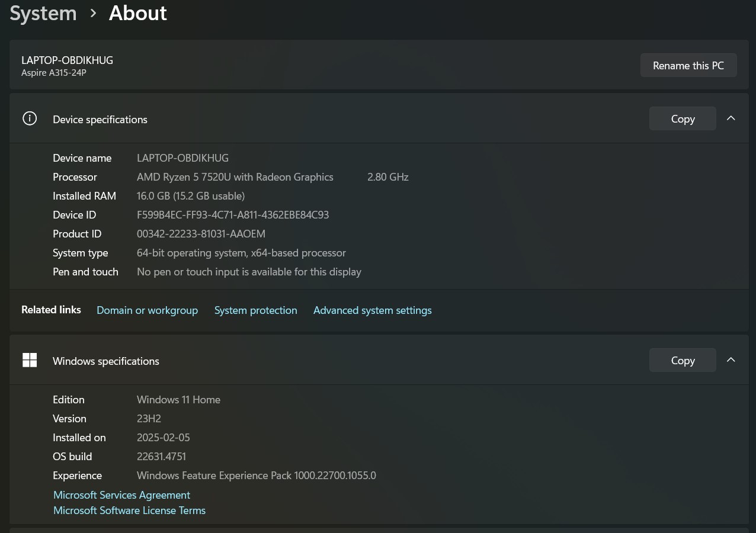Image resolution: width=756 pixels, height=533 pixels.
Task: Click the LAPTOP-OBDIKHUG header PC name
Action: point(67,60)
